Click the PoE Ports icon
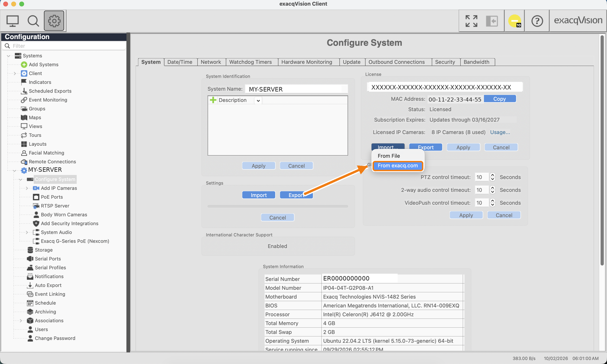 tap(36, 197)
